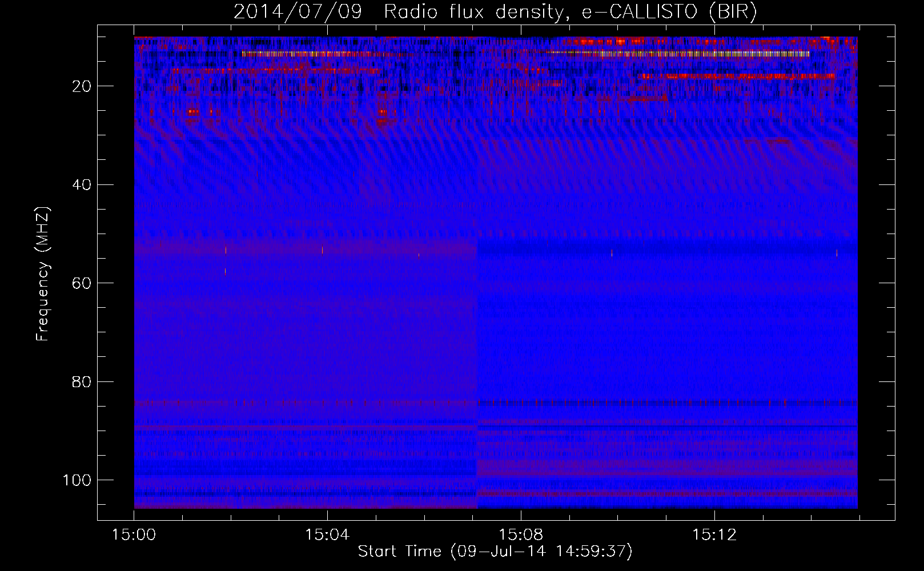Screen dimensions: 924x571
Task: Click the '80' frequency axis label
Action: coord(82,381)
